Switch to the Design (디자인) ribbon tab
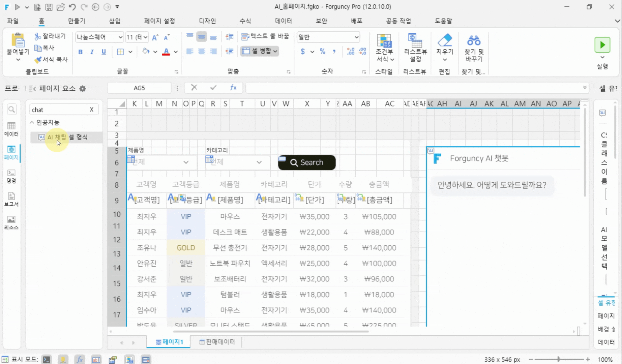 [x=207, y=21]
